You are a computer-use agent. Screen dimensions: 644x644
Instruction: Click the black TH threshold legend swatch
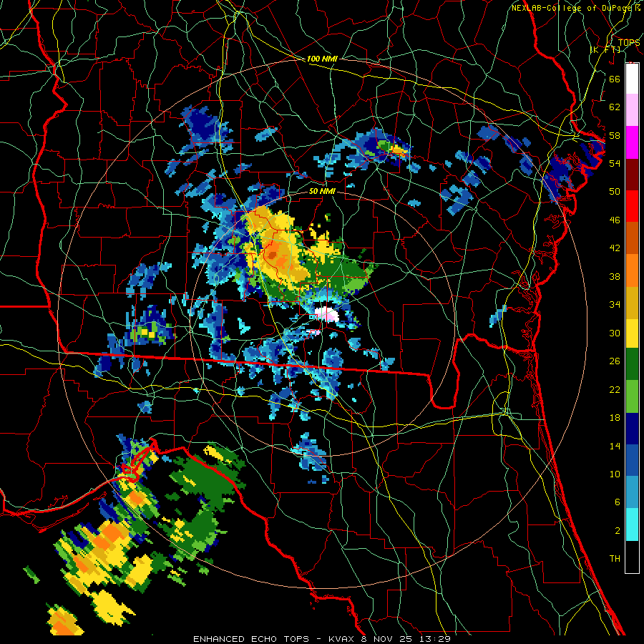point(632,557)
